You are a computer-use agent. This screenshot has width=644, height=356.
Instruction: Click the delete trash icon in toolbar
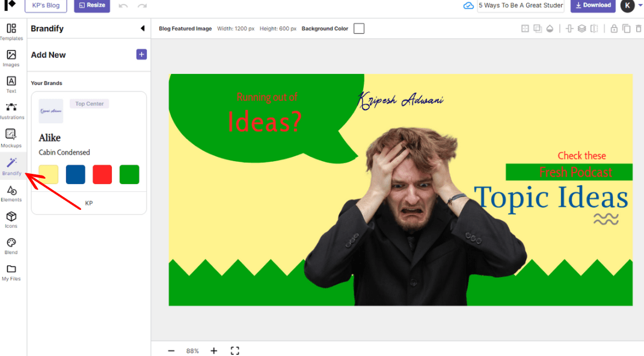638,29
